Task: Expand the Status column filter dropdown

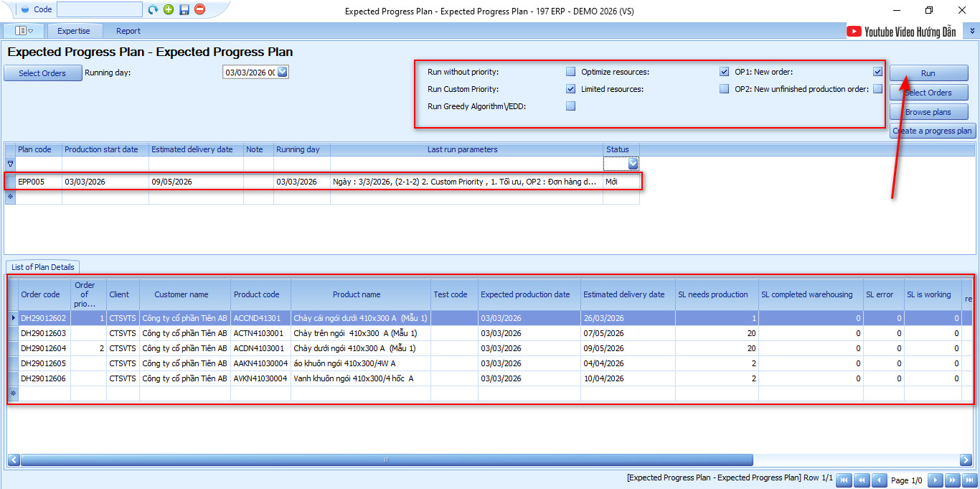Action: pos(633,164)
